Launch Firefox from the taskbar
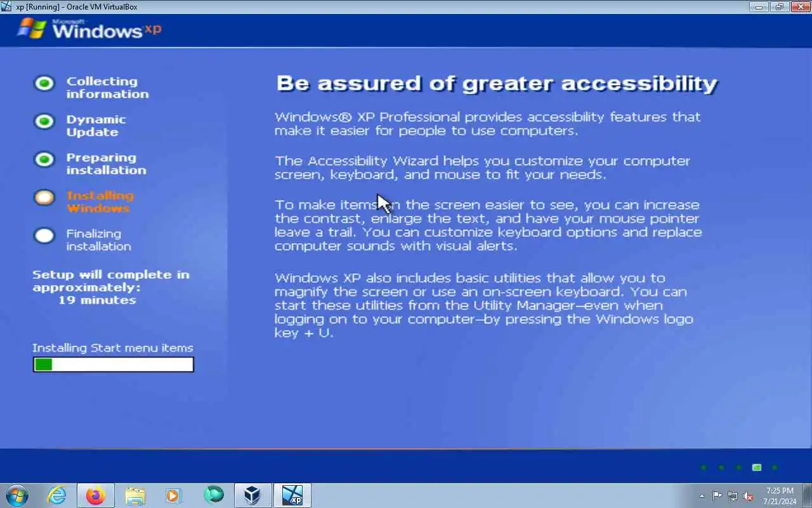Image resolution: width=812 pixels, height=508 pixels. (x=96, y=495)
